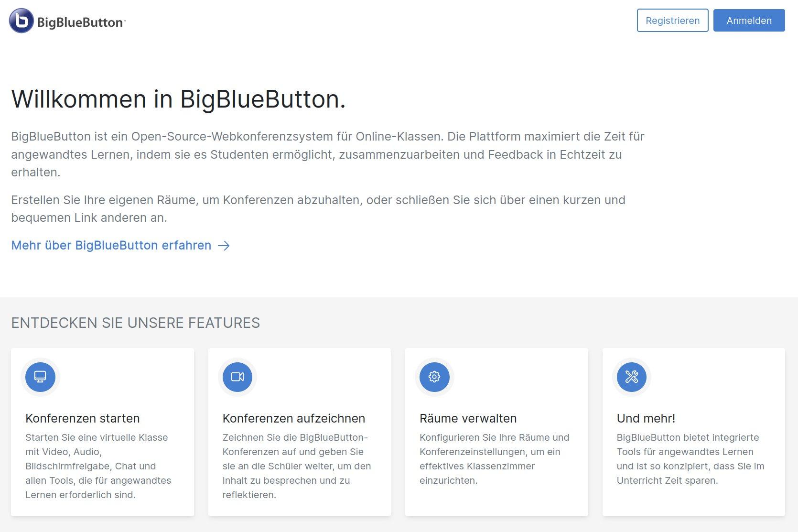798x532 pixels.
Task: Select the Räume verwalten card title
Action: coord(468,418)
